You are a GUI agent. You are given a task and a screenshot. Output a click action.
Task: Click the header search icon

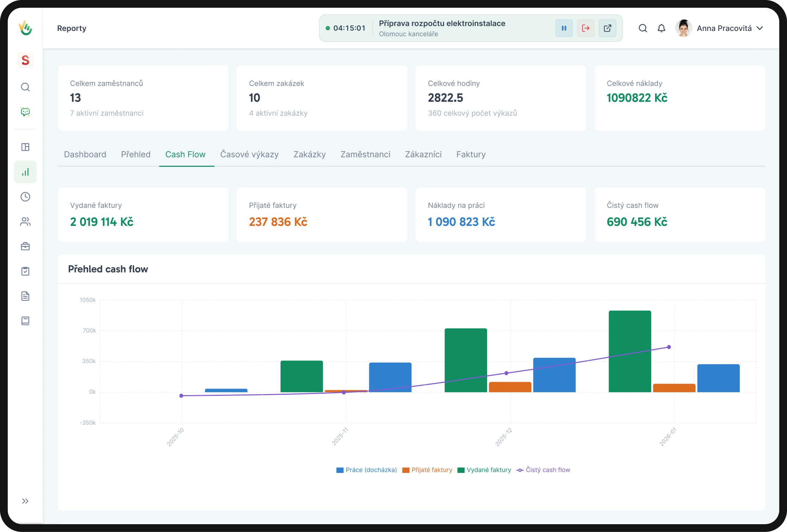(x=643, y=28)
